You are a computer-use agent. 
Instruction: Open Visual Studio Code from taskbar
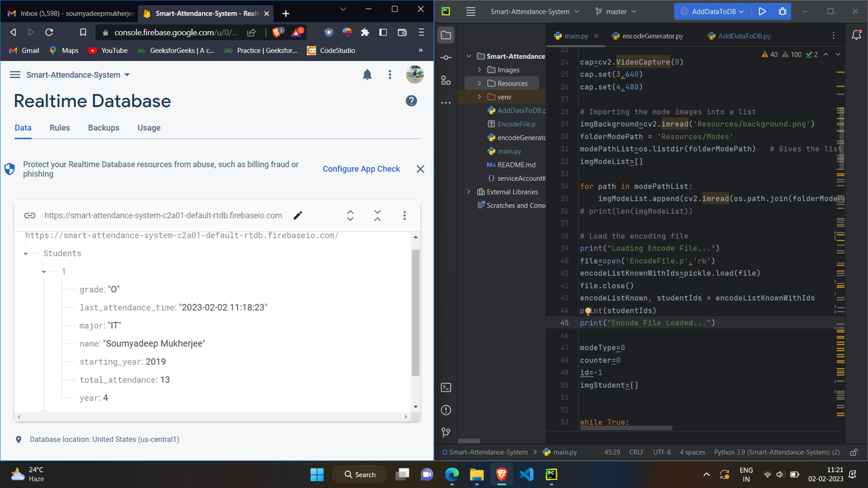tap(526, 474)
